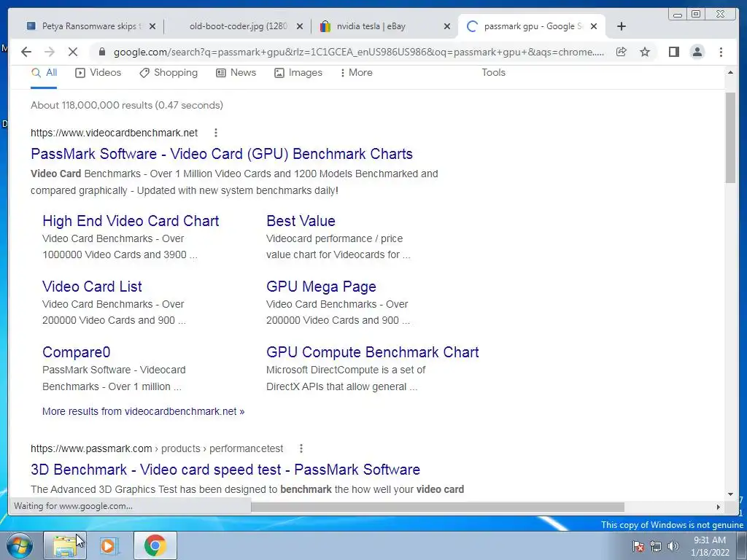The image size is (747, 560).
Task: Open the Best Value sitelink
Action: pyautogui.click(x=301, y=221)
